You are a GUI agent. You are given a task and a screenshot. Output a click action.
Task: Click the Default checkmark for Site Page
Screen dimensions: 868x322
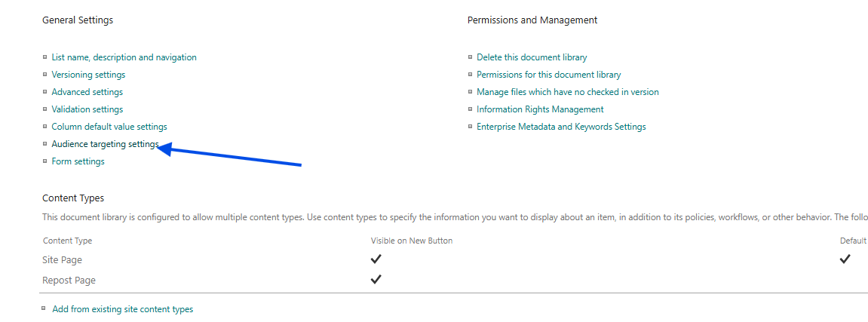845,259
